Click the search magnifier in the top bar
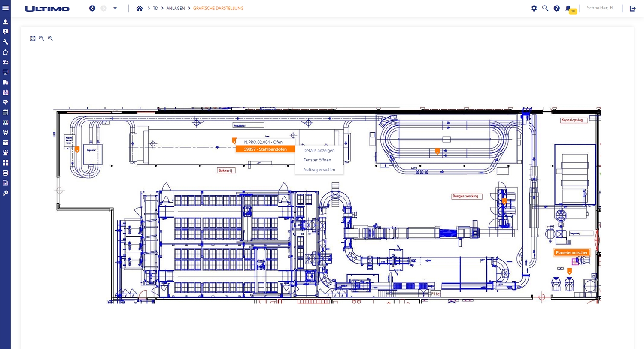644x349 pixels. [x=545, y=8]
